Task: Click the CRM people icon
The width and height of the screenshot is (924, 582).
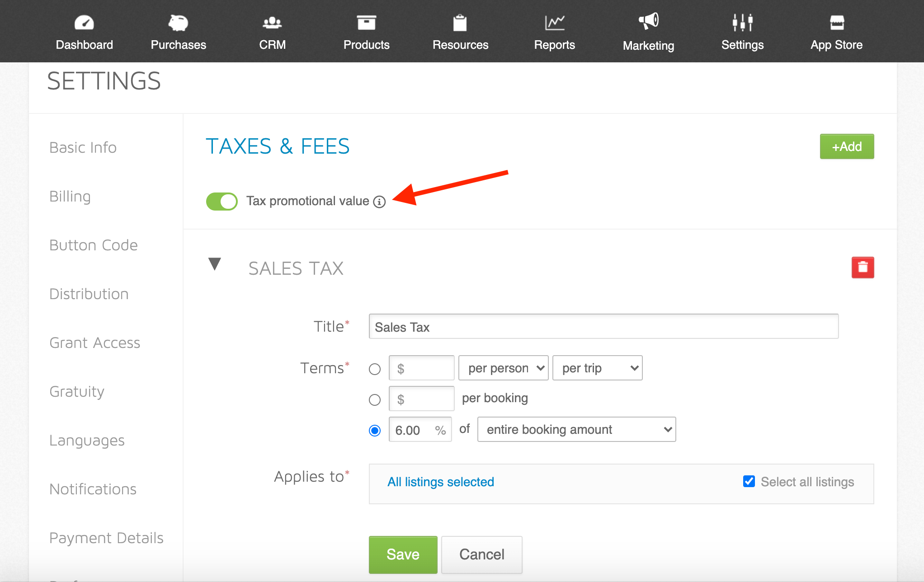Action: tap(272, 23)
